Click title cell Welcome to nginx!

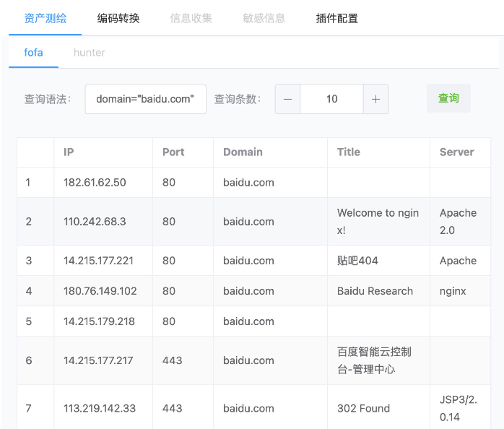(x=378, y=222)
